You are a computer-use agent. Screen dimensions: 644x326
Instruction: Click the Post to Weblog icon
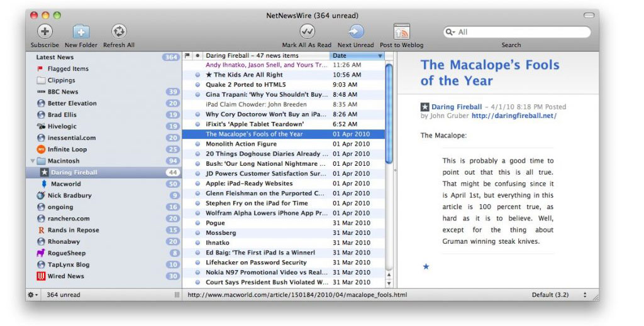[x=401, y=31]
